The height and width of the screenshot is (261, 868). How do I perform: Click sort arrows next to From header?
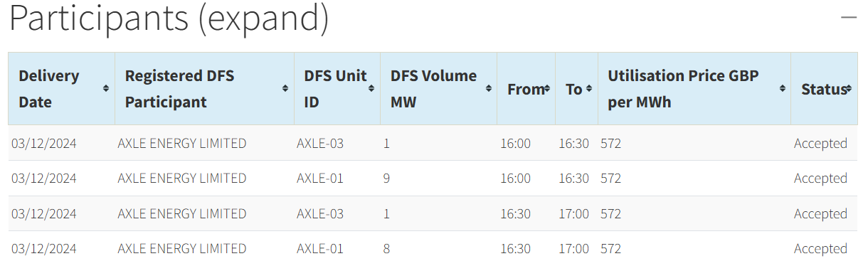tap(547, 89)
